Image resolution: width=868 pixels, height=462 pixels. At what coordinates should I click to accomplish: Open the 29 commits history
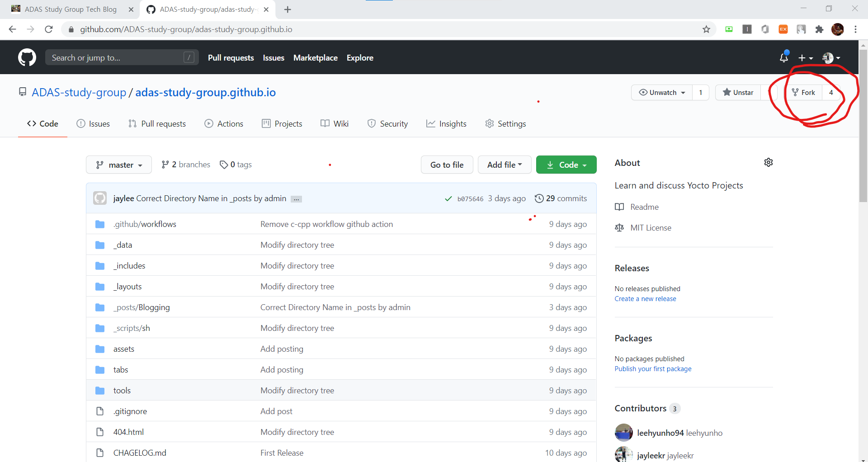561,198
